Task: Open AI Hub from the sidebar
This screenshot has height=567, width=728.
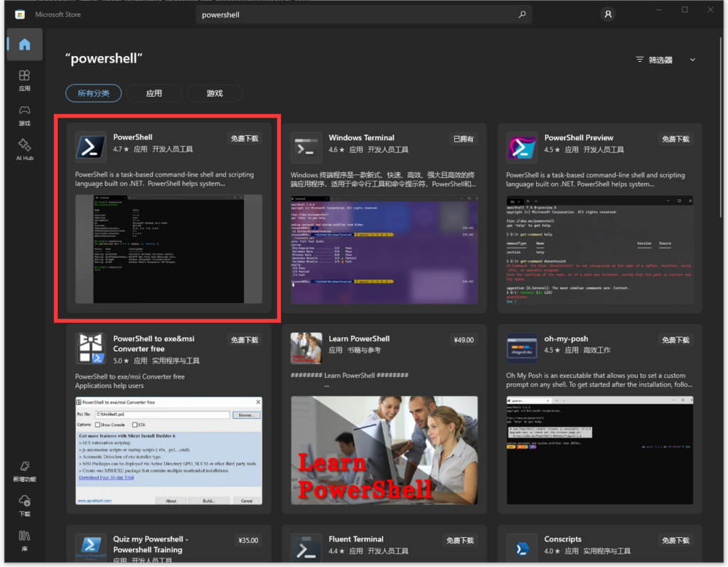Action: pos(25,149)
